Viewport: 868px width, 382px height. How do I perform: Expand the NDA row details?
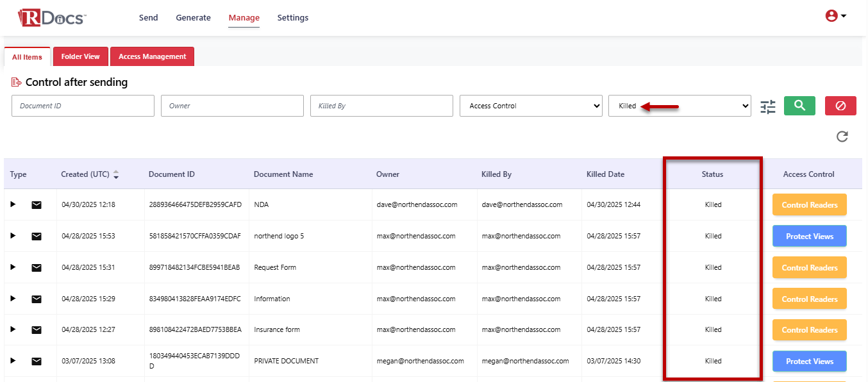(x=13, y=204)
